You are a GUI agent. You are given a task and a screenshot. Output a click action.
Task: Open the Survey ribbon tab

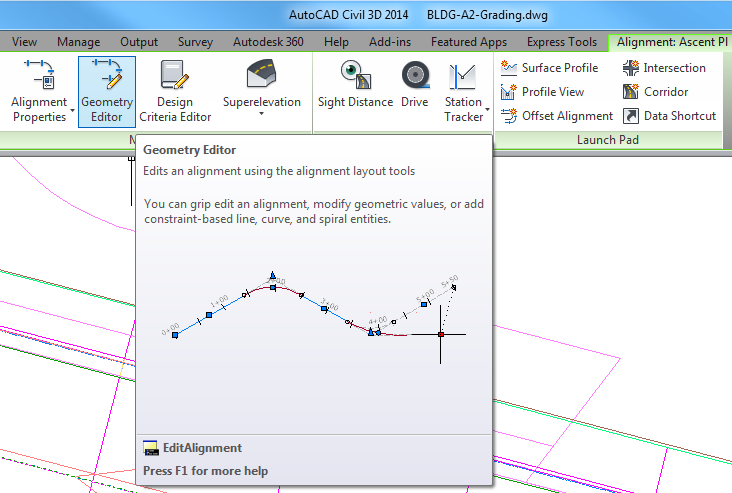coord(195,42)
